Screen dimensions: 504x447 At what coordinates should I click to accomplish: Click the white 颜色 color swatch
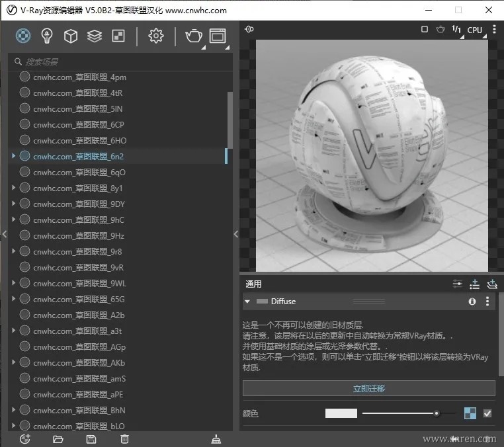click(341, 413)
